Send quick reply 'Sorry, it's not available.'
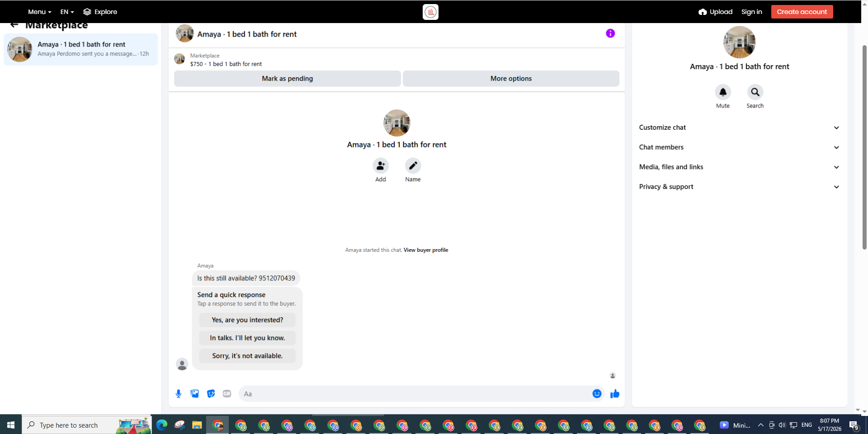This screenshot has width=868, height=434. click(x=247, y=356)
